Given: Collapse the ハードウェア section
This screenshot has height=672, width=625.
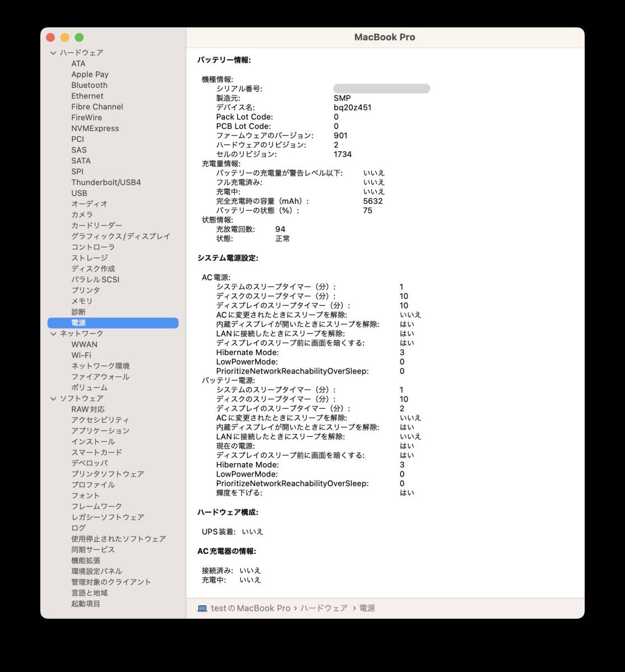Looking at the screenshot, I should (53, 52).
